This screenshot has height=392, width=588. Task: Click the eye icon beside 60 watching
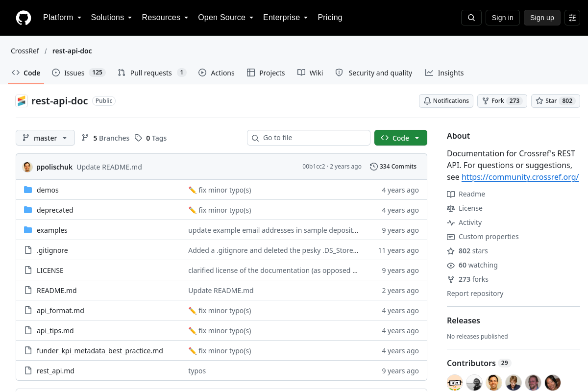(x=451, y=265)
